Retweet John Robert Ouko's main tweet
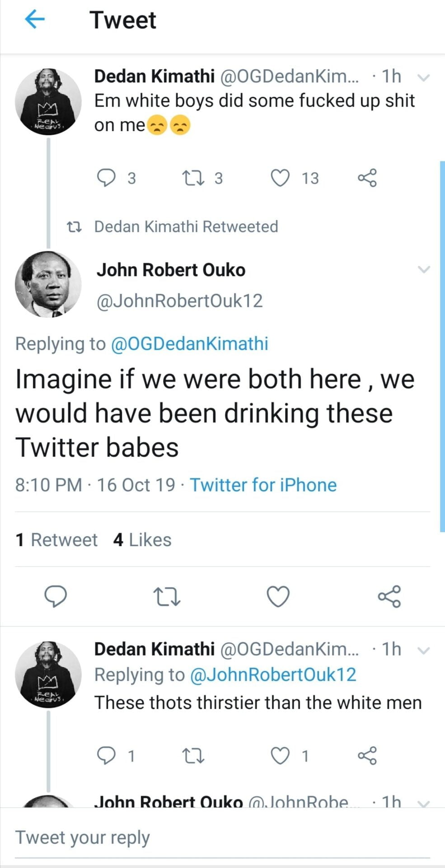The width and height of the screenshot is (445, 868). pos(167,596)
